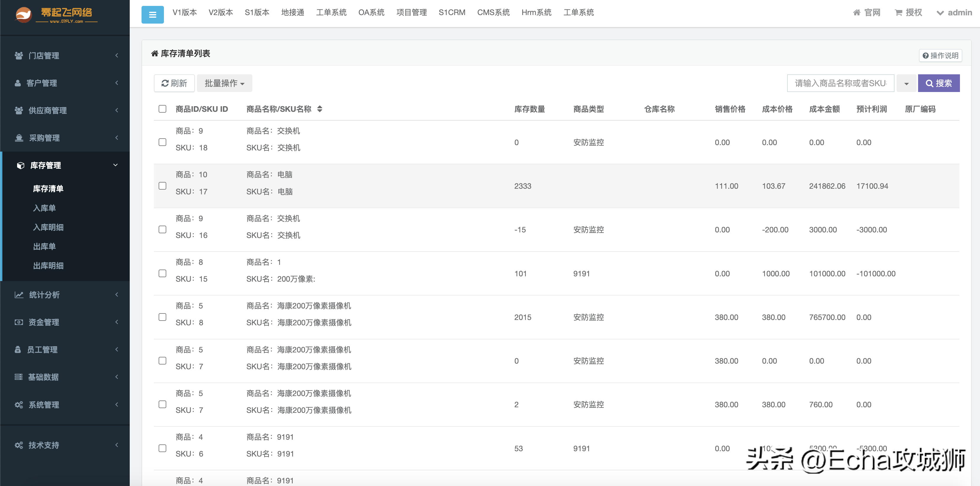
Task: Open the 出库单 submenu item
Action: 45,247
